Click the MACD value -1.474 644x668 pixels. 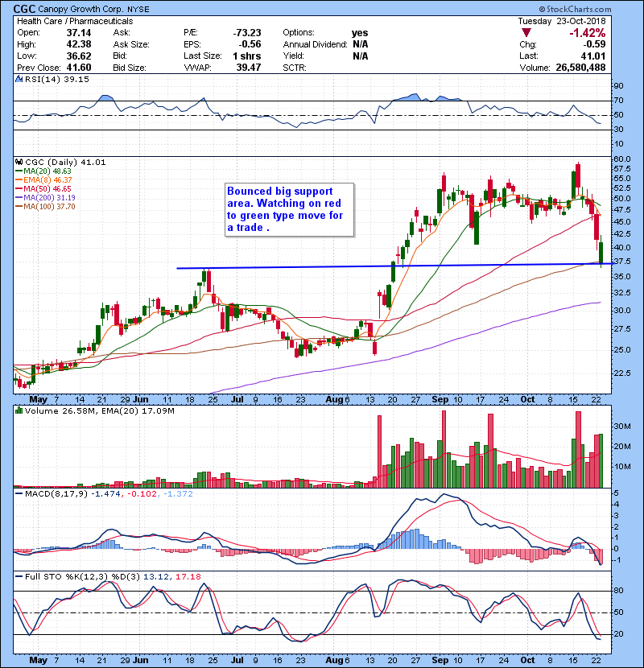pos(106,494)
